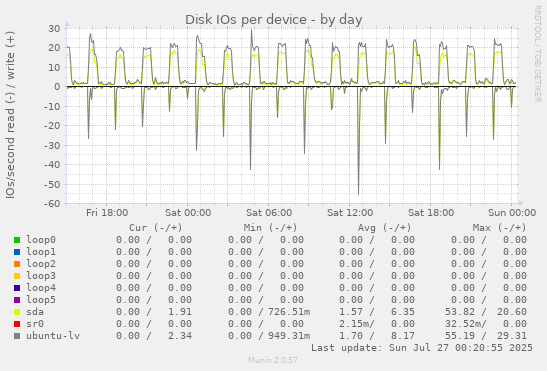Click the lime sda legend swatch

[17, 312]
